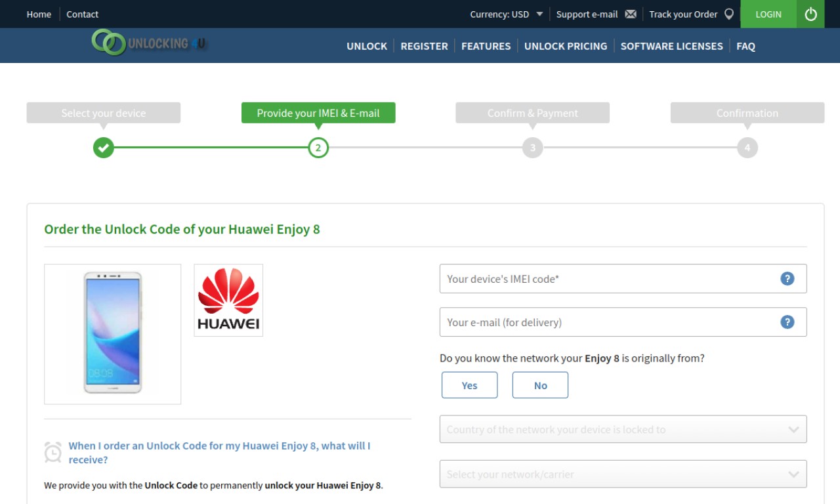Click the green LOGIN button
The height and width of the screenshot is (504, 840).
click(768, 14)
